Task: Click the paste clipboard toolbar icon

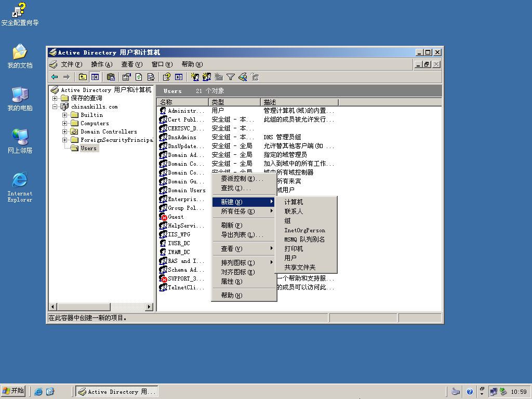Action: click(111, 77)
